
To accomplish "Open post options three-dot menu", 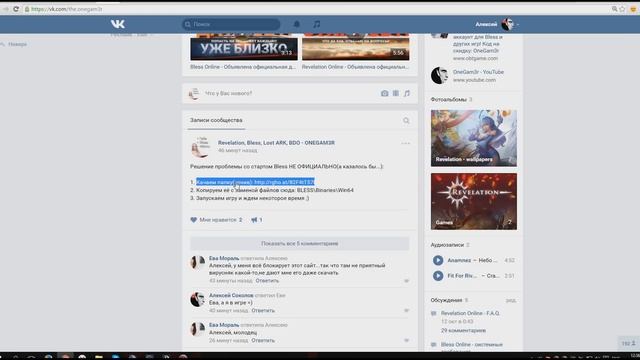I will [405, 143].
